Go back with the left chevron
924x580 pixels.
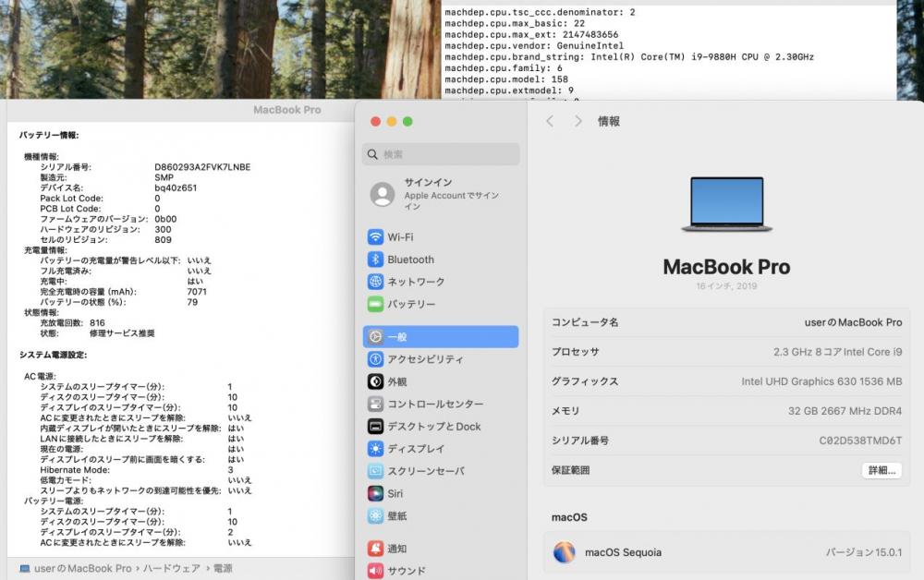tap(550, 121)
